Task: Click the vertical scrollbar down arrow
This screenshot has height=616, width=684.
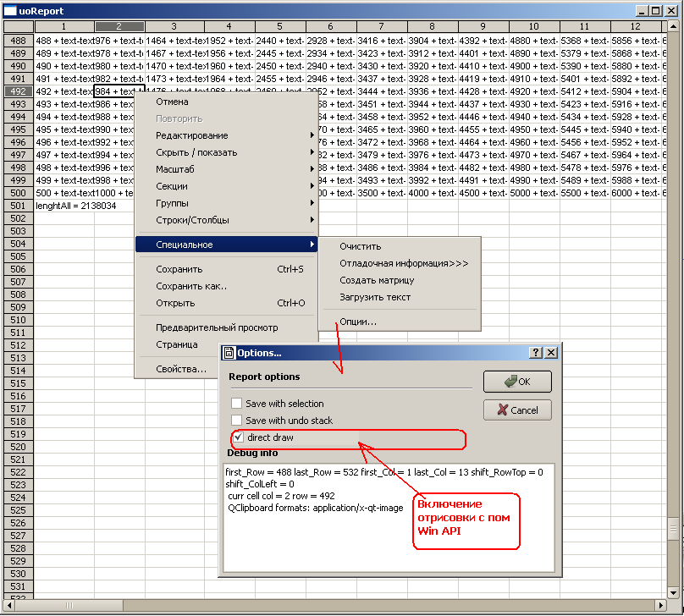Action: (673, 593)
